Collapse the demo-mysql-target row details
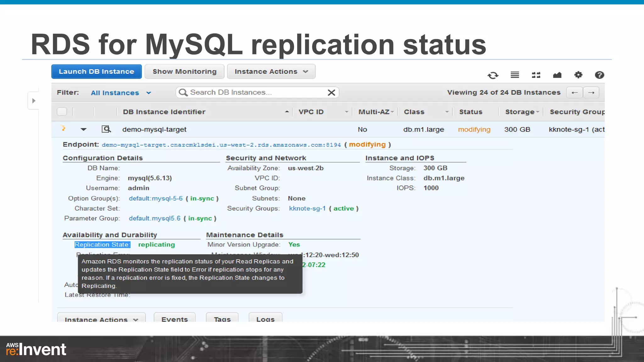 pos(83,129)
